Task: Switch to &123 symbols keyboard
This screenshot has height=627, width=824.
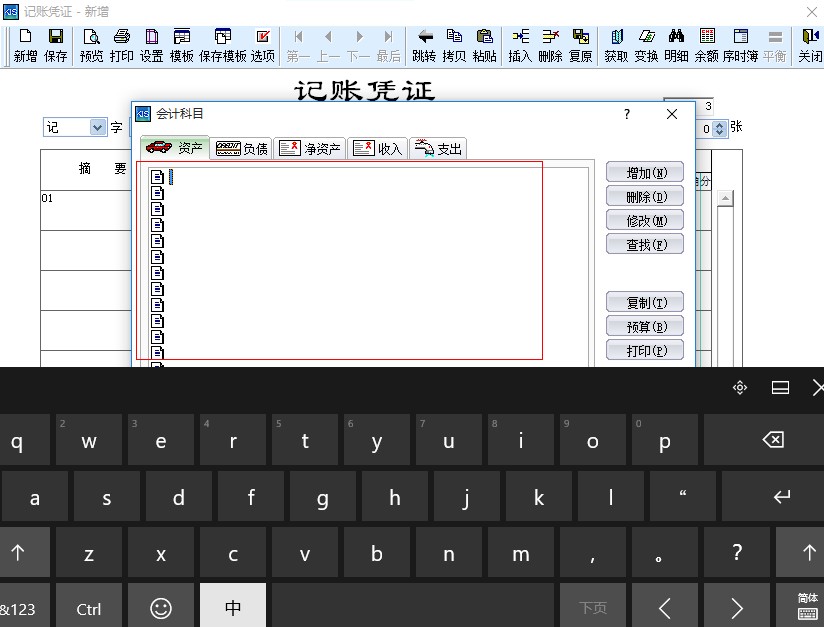Action: (x=17, y=608)
